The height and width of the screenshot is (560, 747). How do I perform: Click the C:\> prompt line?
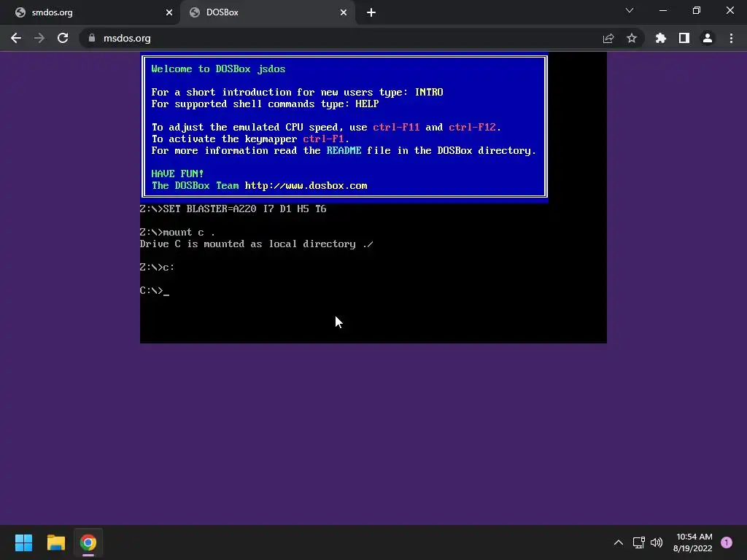[x=155, y=290]
